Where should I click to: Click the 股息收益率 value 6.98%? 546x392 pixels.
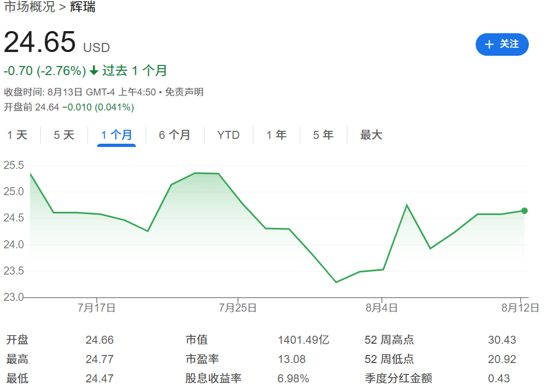293,379
